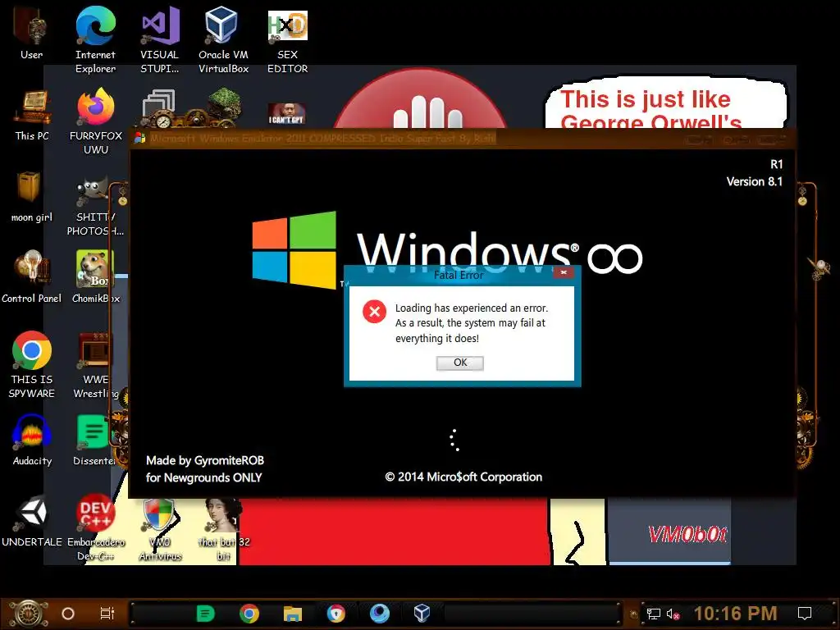Open Control Panel desktop icon

32,277
